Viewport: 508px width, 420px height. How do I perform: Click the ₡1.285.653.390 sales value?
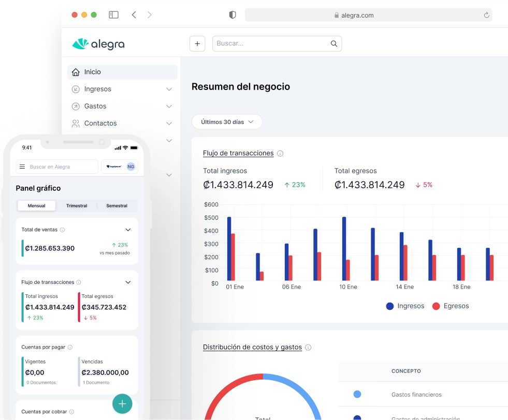(x=50, y=248)
